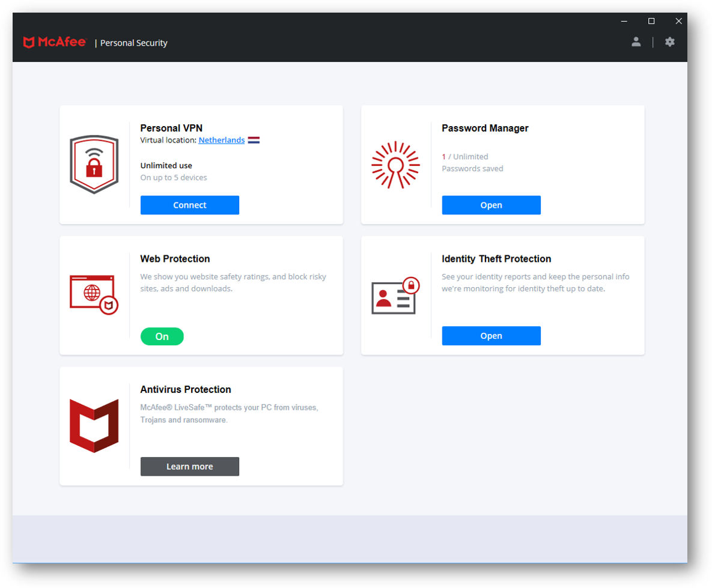Open the settings gear icon
The width and height of the screenshot is (712, 588).
pyautogui.click(x=670, y=42)
